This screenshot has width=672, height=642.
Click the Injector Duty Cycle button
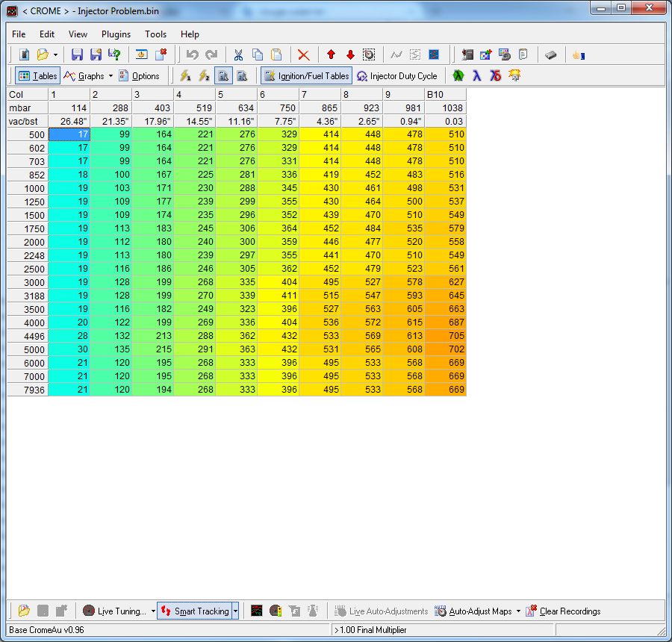[397, 75]
